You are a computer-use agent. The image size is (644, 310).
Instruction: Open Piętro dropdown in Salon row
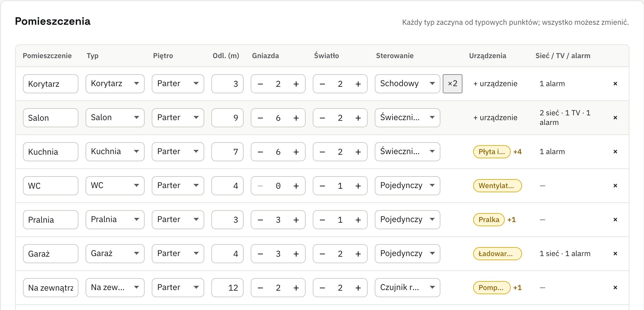pos(178,118)
